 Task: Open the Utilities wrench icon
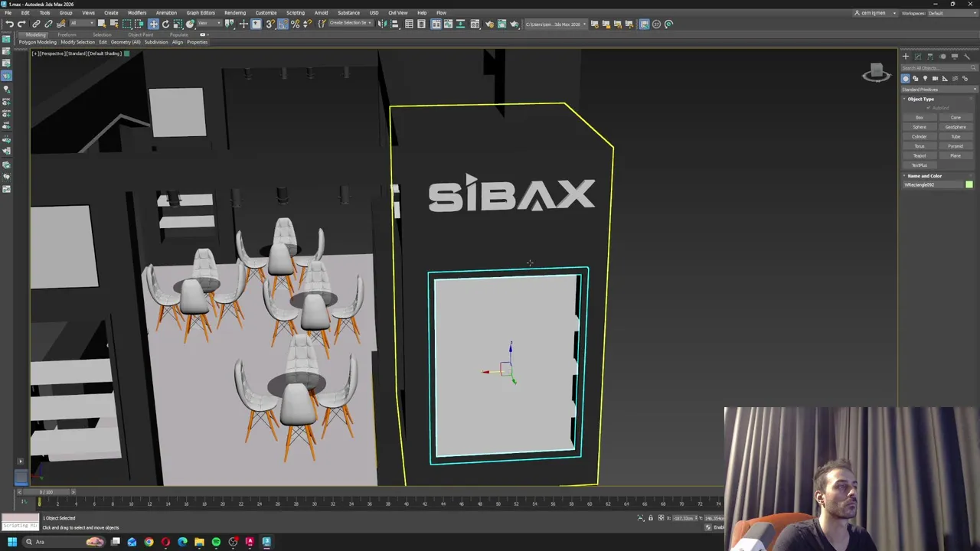(967, 57)
